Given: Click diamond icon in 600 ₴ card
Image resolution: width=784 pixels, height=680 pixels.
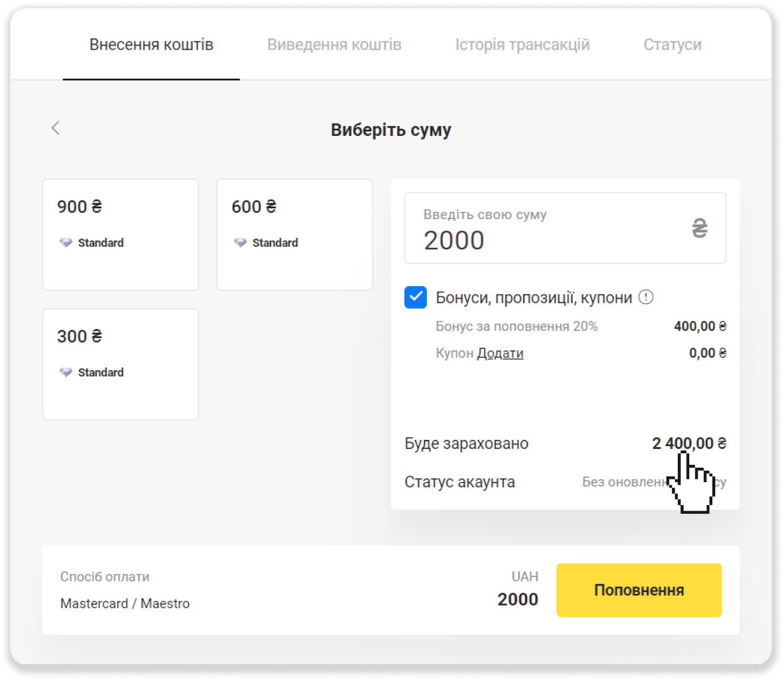Looking at the screenshot, I should (x=240, y=243).
